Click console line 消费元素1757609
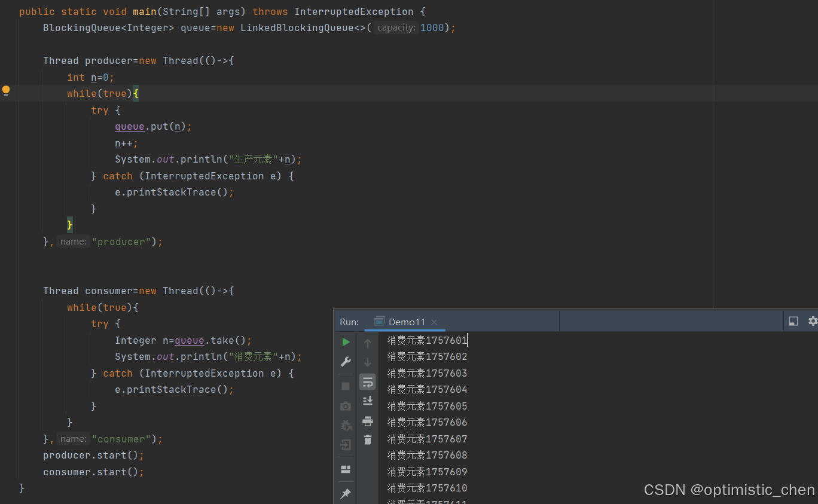Viewport: 818px width, 504px height. pos(427,472)
